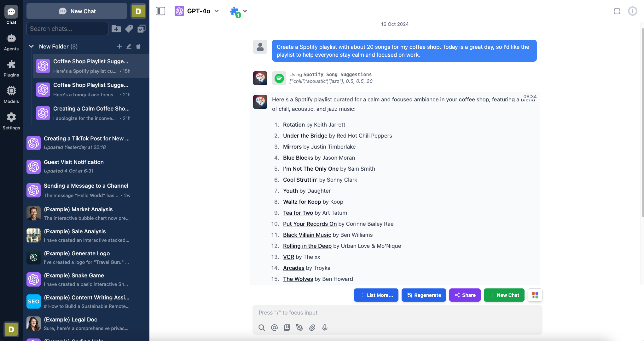Open the Chat section in sidebar
The height and width of the screenshot is (341, 644).
click(11, 15)
